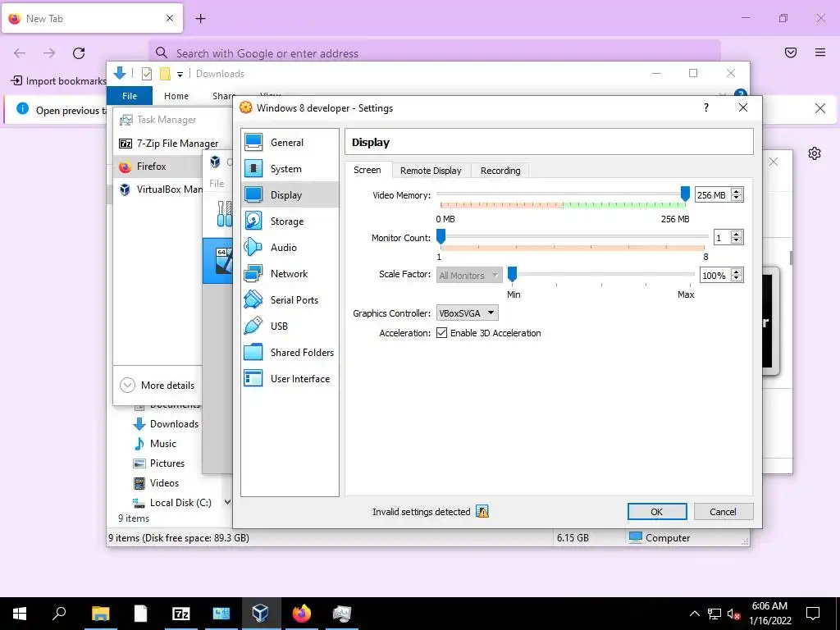Screen dimensions: 840x630
Task: Open Windows Start menu
Action: coord(20,613)
